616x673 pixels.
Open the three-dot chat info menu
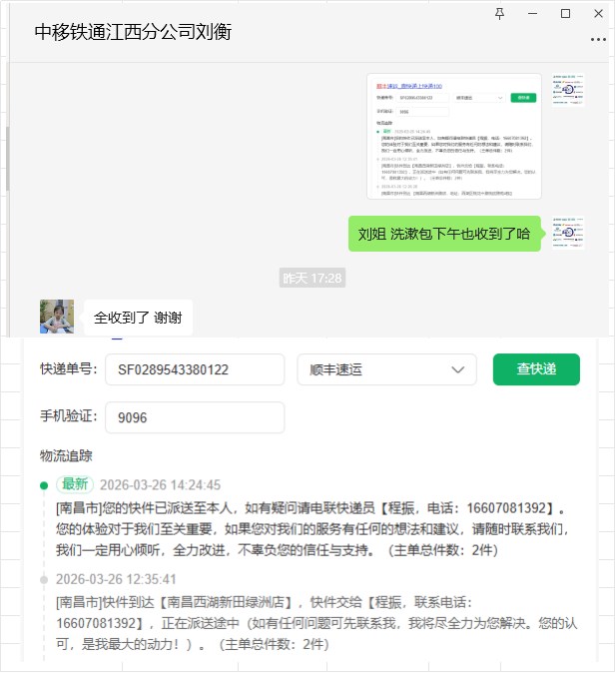(598, 40)
